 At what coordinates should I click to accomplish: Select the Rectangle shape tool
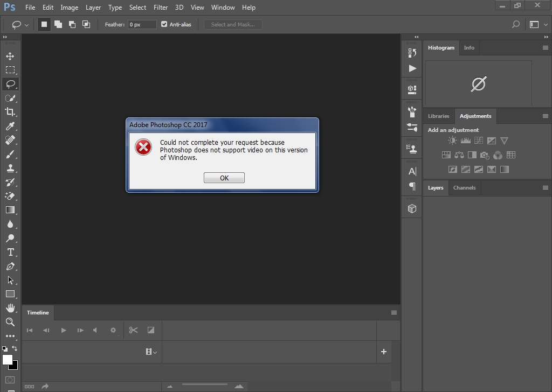10,294
